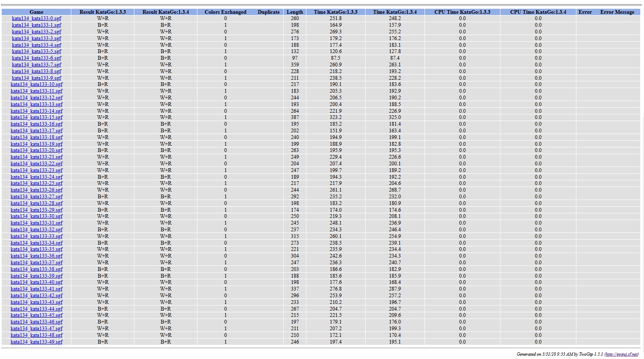The width and height of the screenshot is (644, 359).
Task: Open the kata134_kata133-20.sgf game record
Action: tap(36, 150)
